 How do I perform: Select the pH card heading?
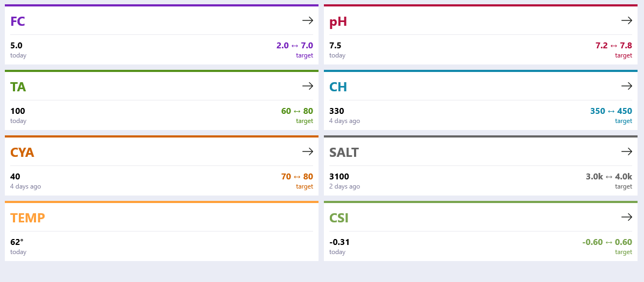point(338,21)
